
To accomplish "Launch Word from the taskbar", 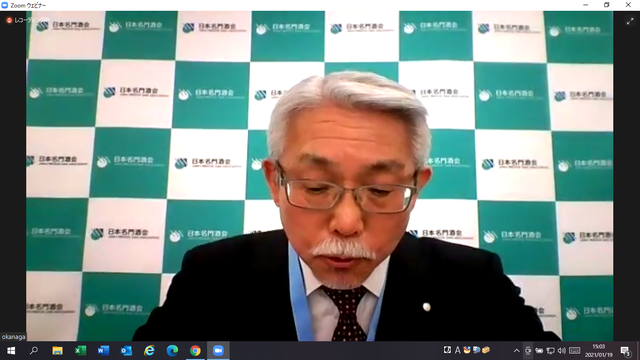I will click(103, 351).
